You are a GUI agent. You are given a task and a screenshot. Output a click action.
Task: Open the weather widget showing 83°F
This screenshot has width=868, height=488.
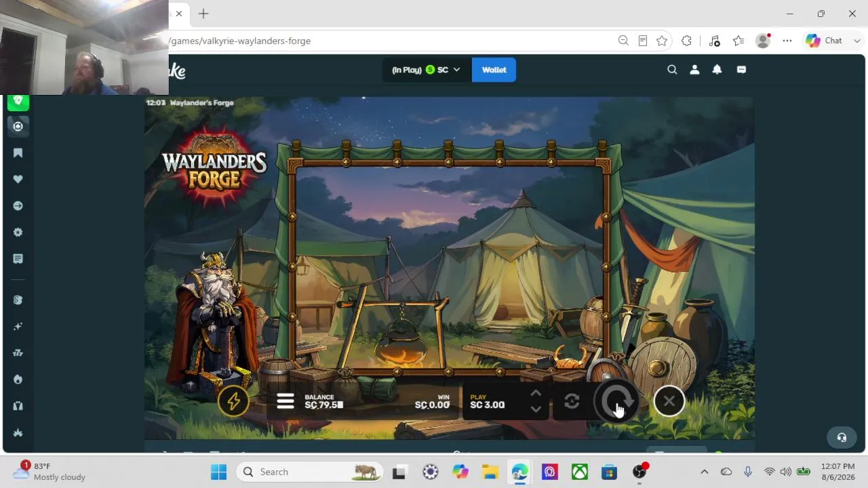tap(49, 472)
